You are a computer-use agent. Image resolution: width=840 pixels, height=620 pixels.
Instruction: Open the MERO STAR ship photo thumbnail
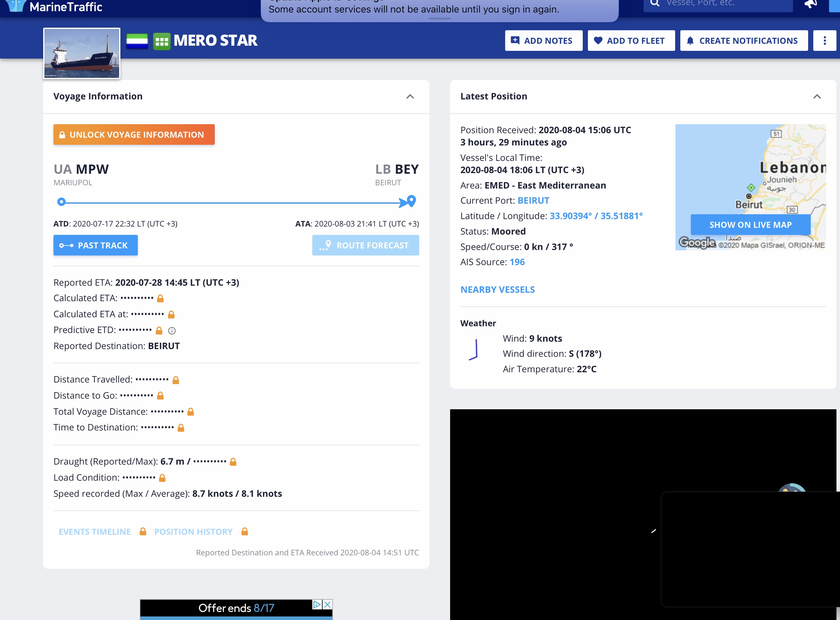pos(82,53)
